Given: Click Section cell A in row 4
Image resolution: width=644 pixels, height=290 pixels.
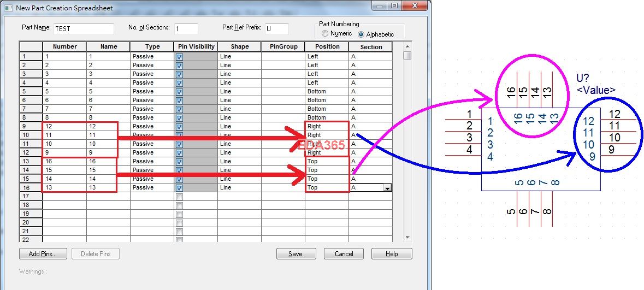Looking at the screenshot, I should (x=370, y=82).
